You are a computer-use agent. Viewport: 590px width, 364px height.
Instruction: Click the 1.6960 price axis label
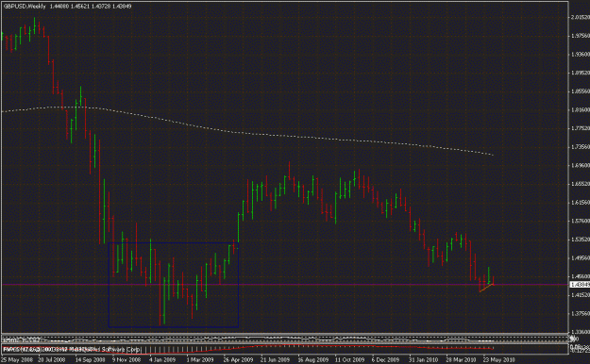coord(581,165)
